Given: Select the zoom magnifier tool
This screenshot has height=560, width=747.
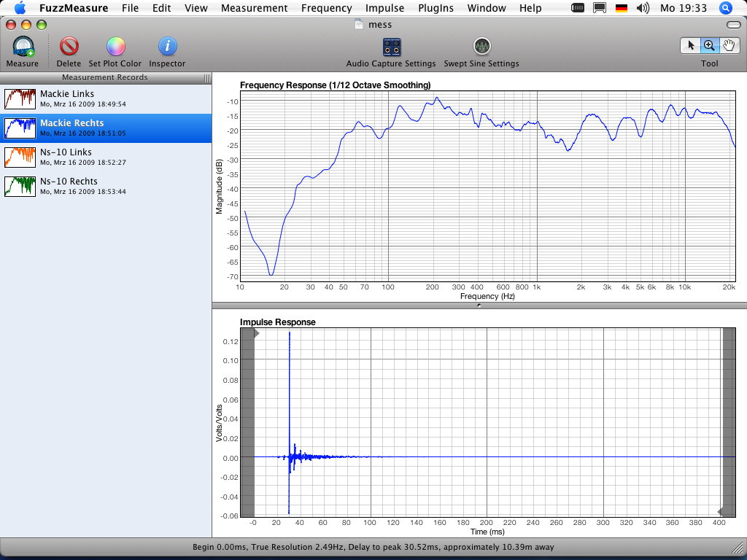Looking at the screenshot, I should pos(709,45).
